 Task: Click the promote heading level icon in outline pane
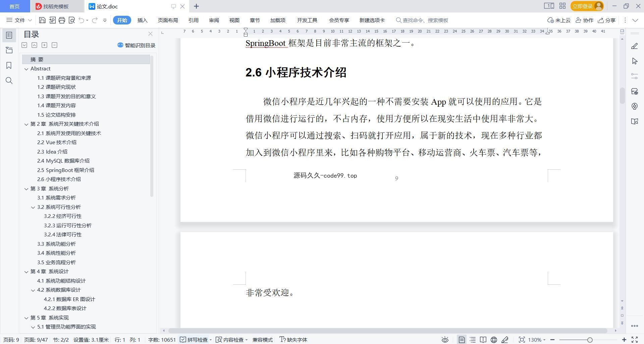point(34,45)
